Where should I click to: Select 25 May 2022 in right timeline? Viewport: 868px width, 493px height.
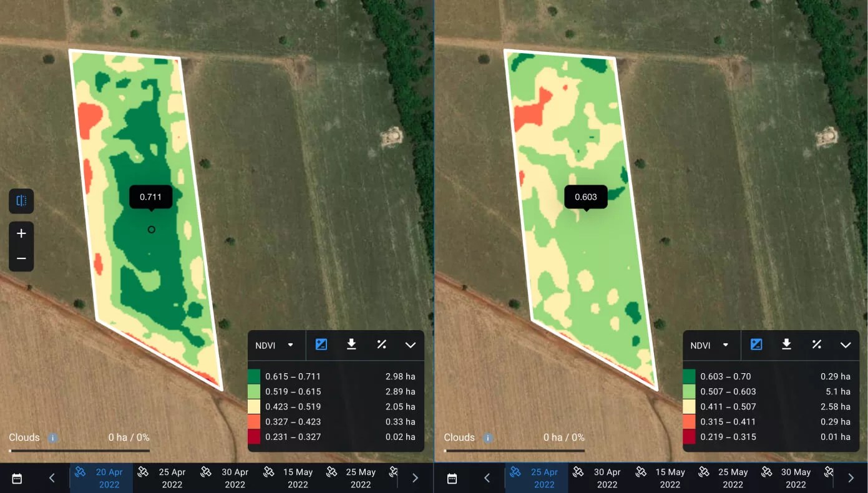point(726,478)
